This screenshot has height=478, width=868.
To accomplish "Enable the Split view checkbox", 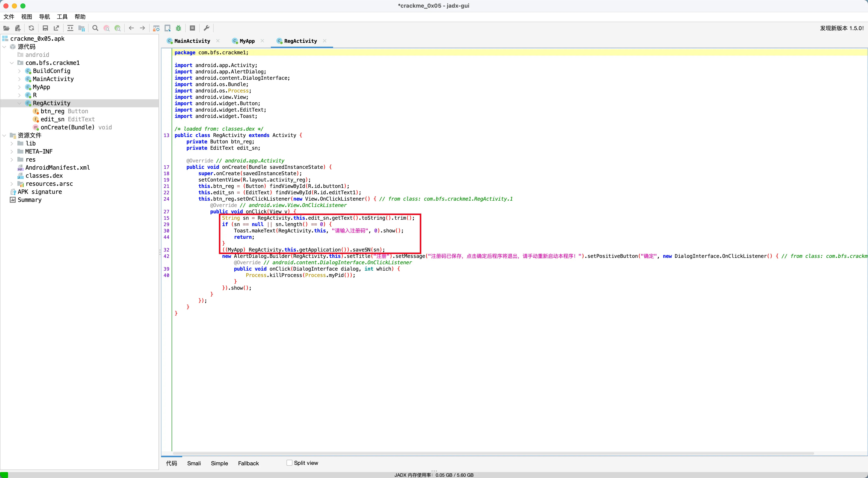I will pyautogui.click(x=289, y=463).
